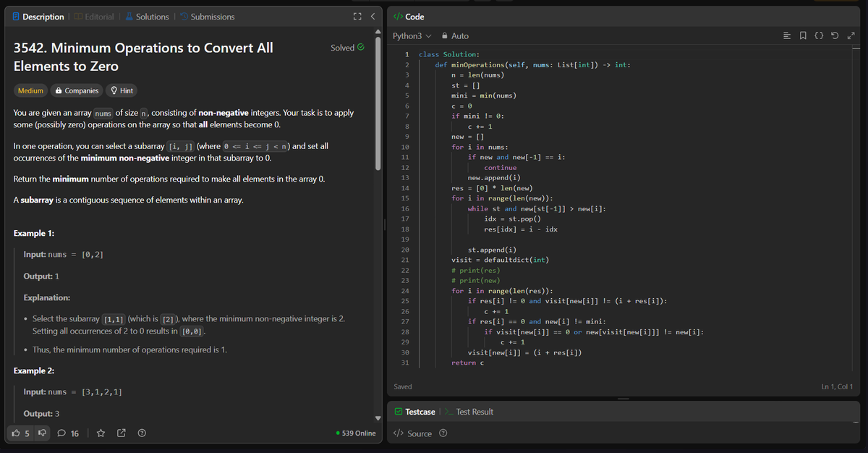Click the Source label under Testcase
The image size is (868, 453).
(x=420, y=433)
